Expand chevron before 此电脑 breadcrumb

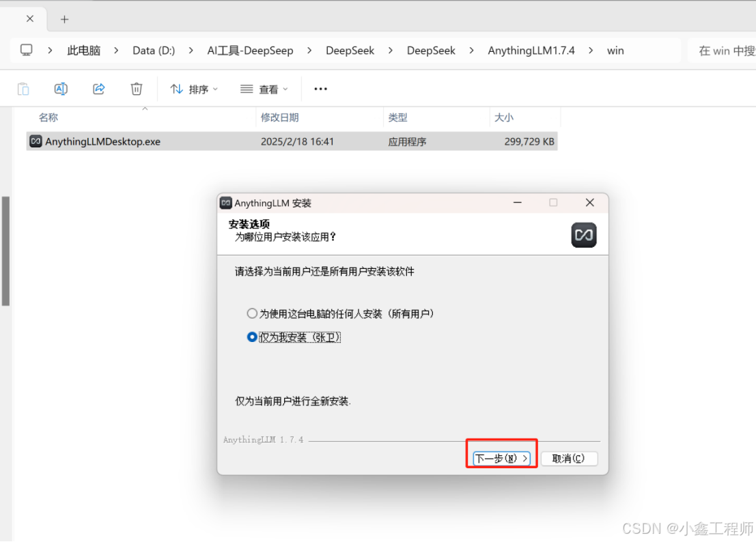[x=50, y=51]
